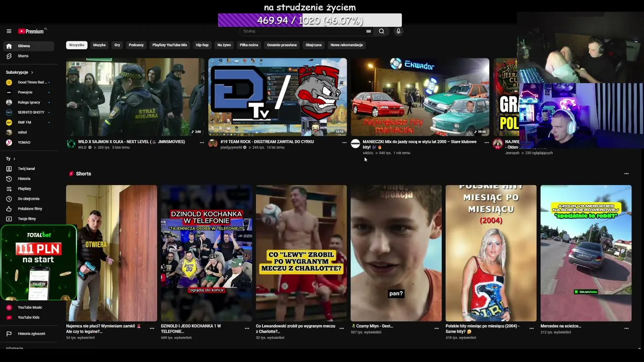This screenshot has width=644, height=362.
Task: Open options menu for #19 TEAM ROCK video
Action: 344,142
